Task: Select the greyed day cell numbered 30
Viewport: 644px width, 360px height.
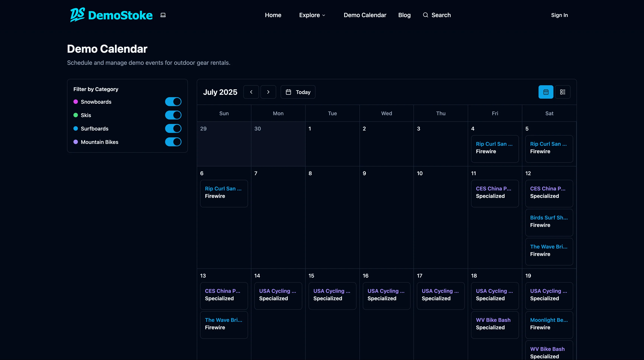Action: pos(278,144)
